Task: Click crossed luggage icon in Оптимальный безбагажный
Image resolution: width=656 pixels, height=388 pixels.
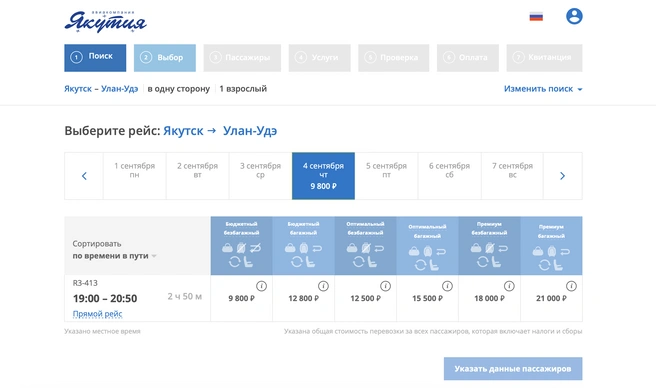Action: 366,248
